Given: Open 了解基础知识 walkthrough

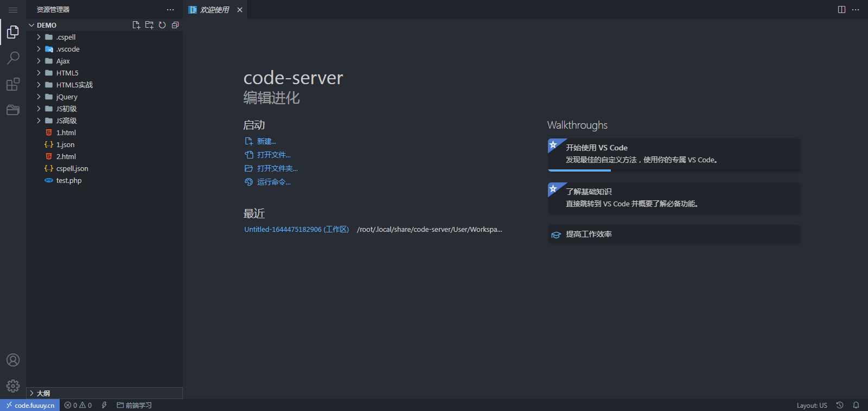Looking at the screenshot, I should pos(673,198).
